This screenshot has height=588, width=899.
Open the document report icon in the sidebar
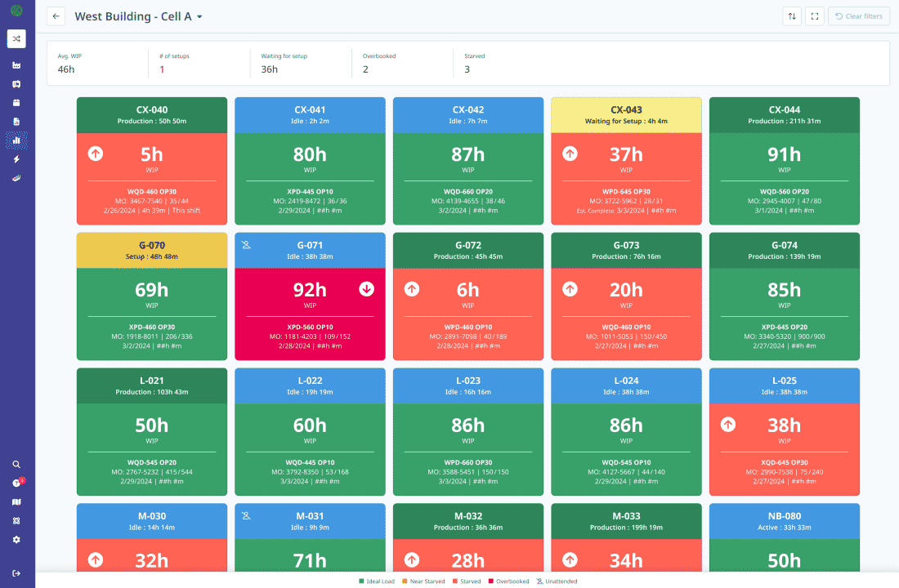[16, 122]
